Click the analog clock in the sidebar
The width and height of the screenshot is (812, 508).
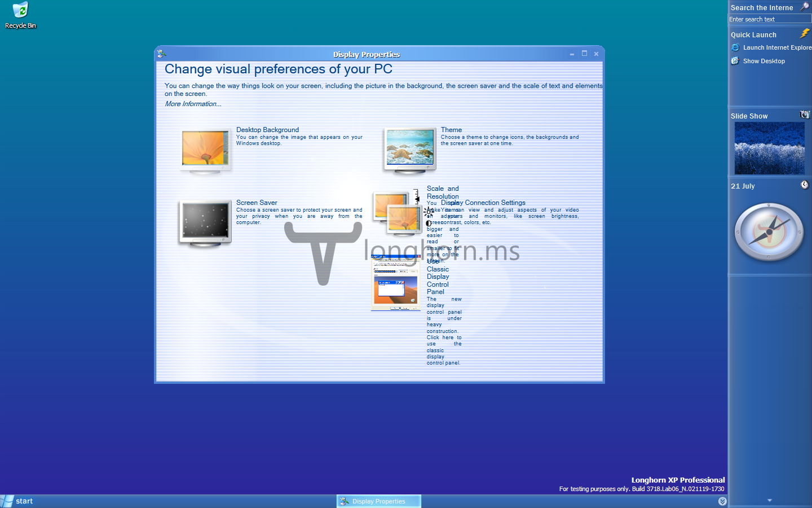click(769, 232)
